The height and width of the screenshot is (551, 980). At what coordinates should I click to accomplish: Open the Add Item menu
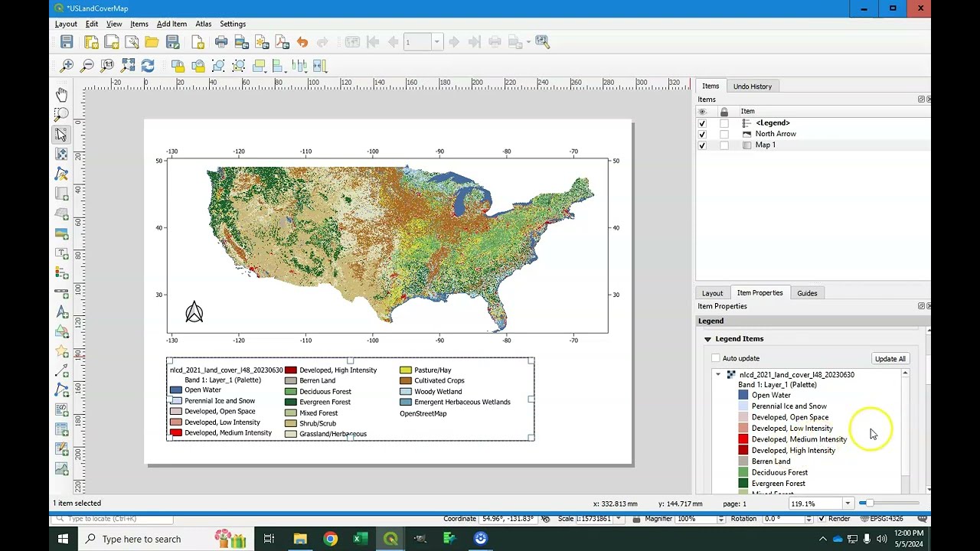pos(171,24)
